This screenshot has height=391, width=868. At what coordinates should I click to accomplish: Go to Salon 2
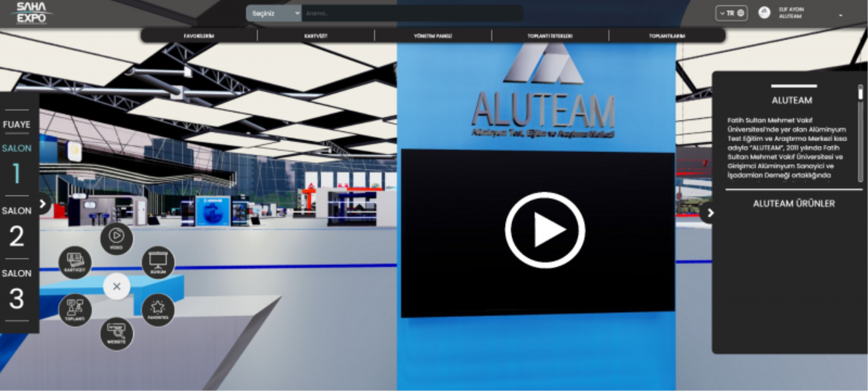[17, 228]
